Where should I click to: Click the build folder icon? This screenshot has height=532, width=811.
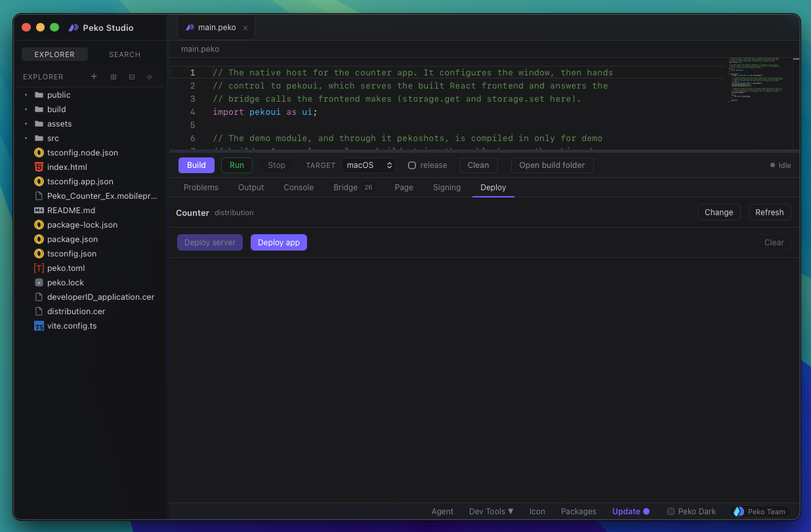pyautogui.click(x=39, y=110)
